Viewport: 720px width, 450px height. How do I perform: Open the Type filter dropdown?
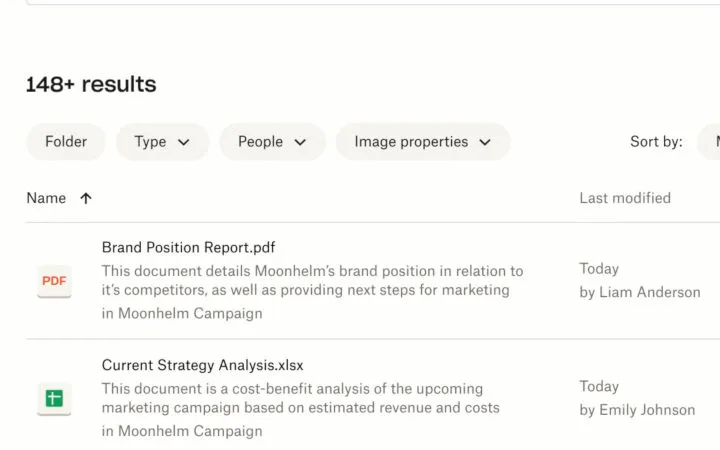(x=162, y=142)
